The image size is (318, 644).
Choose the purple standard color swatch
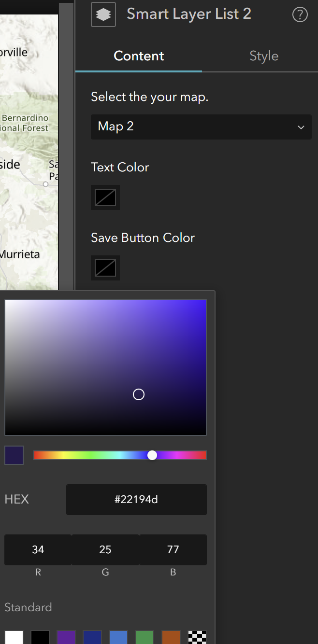coord(66,637)
